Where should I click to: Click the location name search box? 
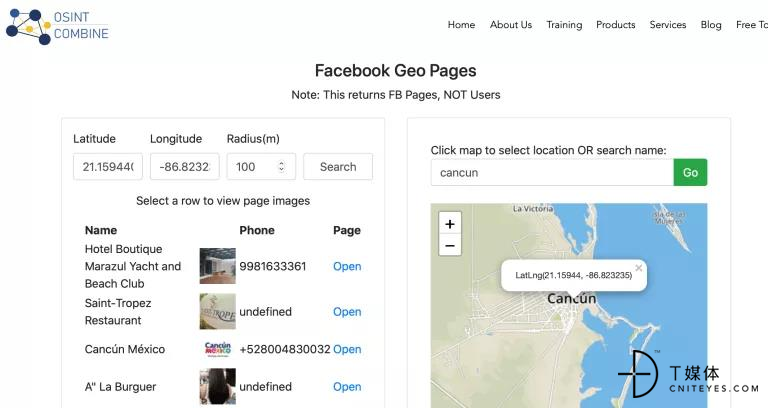pos(552,172)
